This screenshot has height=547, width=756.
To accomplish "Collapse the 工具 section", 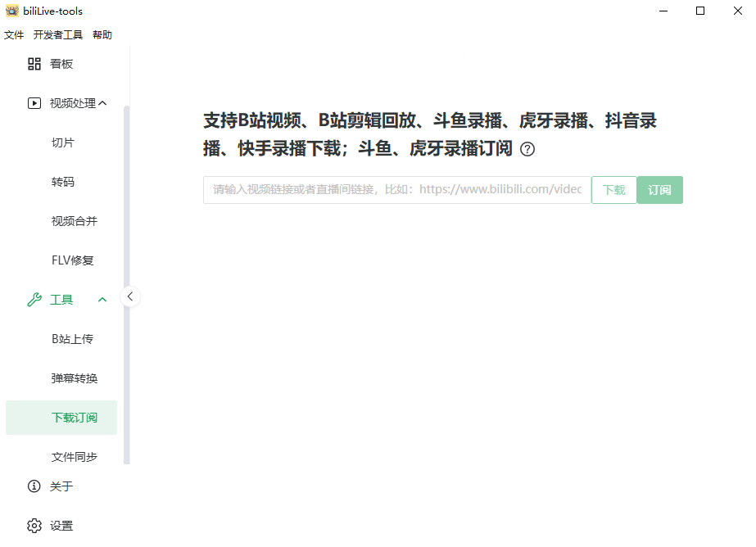I will pos(102,299).
